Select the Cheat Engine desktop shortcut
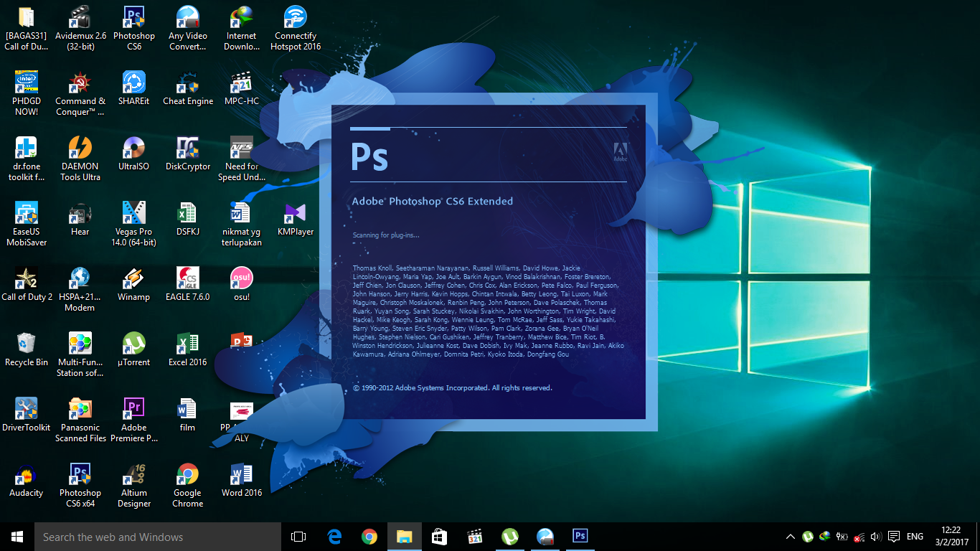The image size is (980, 551). pyautogui.click(x=188, y=89)
